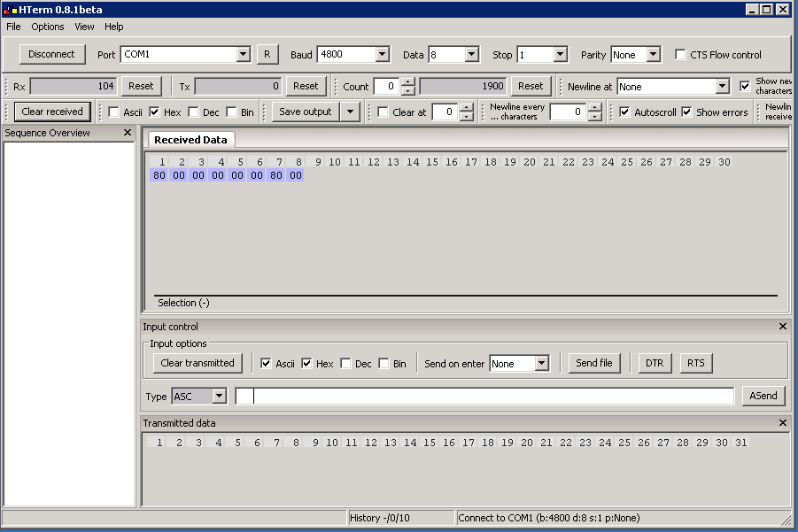
Task: Toggle input Ascii checkbox in Input options
Action: tap(266, 363)
